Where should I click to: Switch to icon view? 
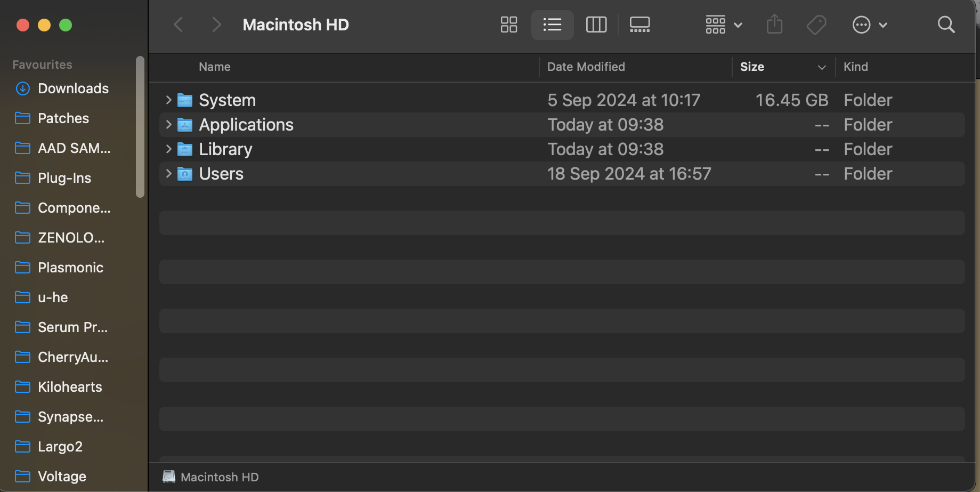pos(508,25)
